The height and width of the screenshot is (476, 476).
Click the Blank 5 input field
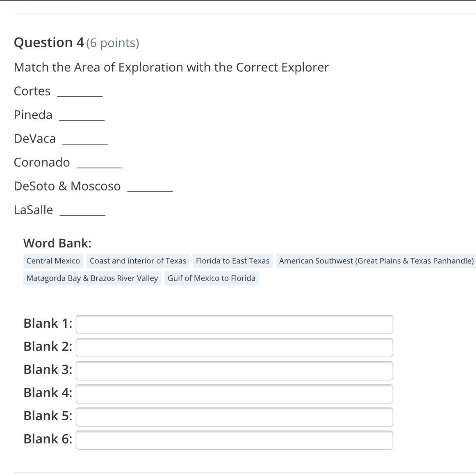coord(234,417)
